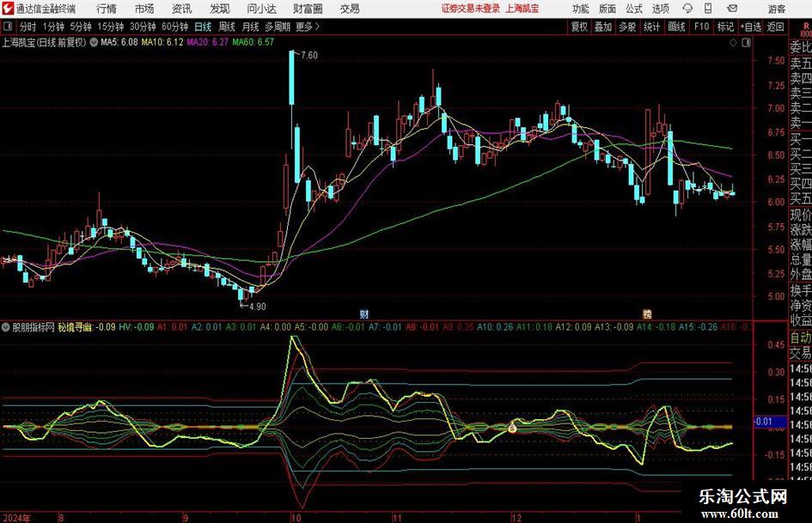Click the -0.01 blue value tag on axis
812x523 pixels.
pos(770,422)
